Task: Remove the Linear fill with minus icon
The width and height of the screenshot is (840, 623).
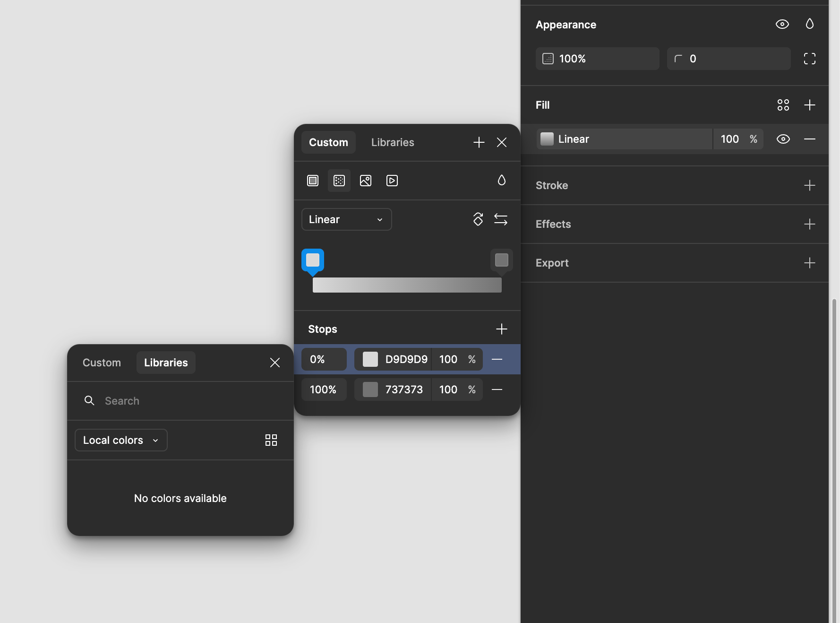Action: [x=810, y=139]
